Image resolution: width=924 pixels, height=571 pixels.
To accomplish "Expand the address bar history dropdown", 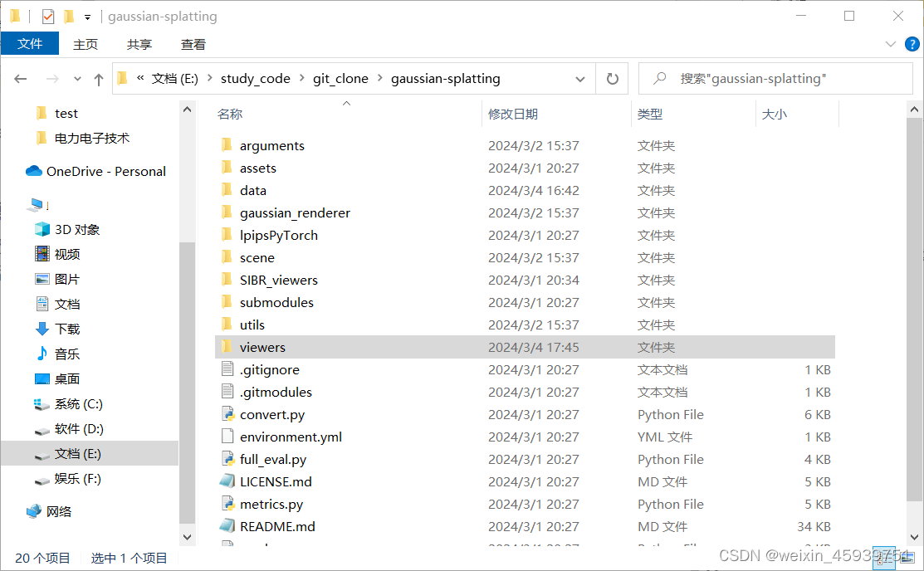I will coord(579,79).
